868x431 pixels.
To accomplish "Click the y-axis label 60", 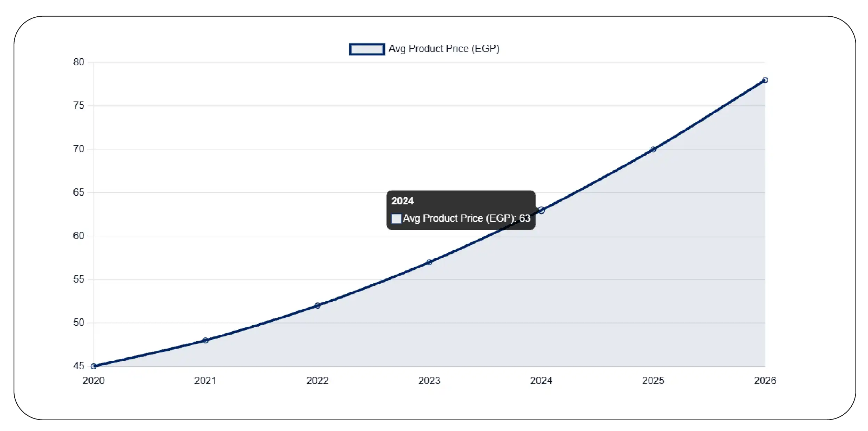I will (79, 236).
